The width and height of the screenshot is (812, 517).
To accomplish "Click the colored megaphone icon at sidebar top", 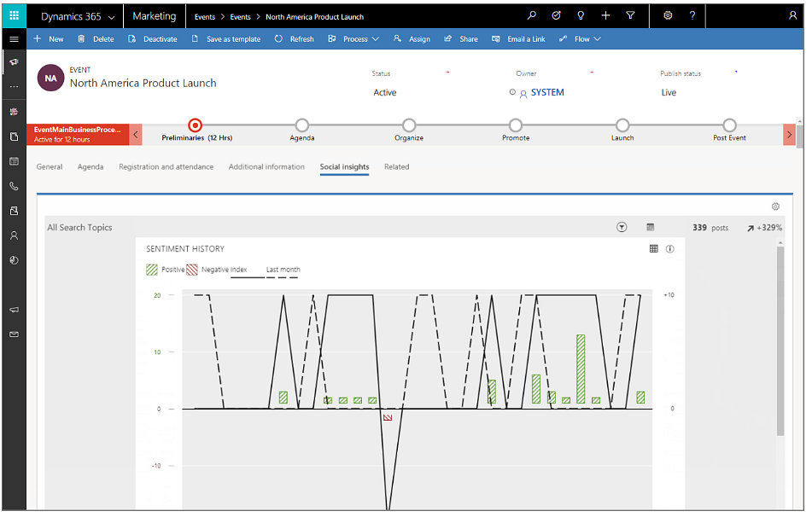I will pos(14,62).
